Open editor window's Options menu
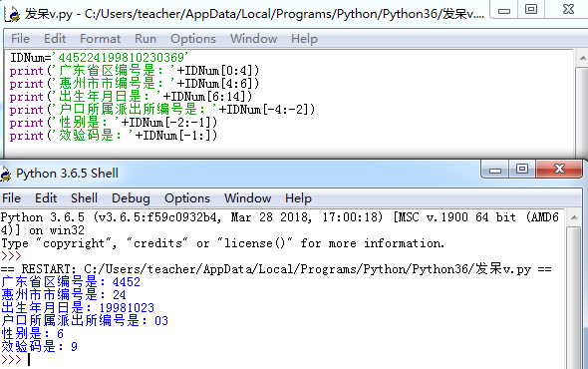The width and height of the screenshot is (588, 369). pos(193,39)
